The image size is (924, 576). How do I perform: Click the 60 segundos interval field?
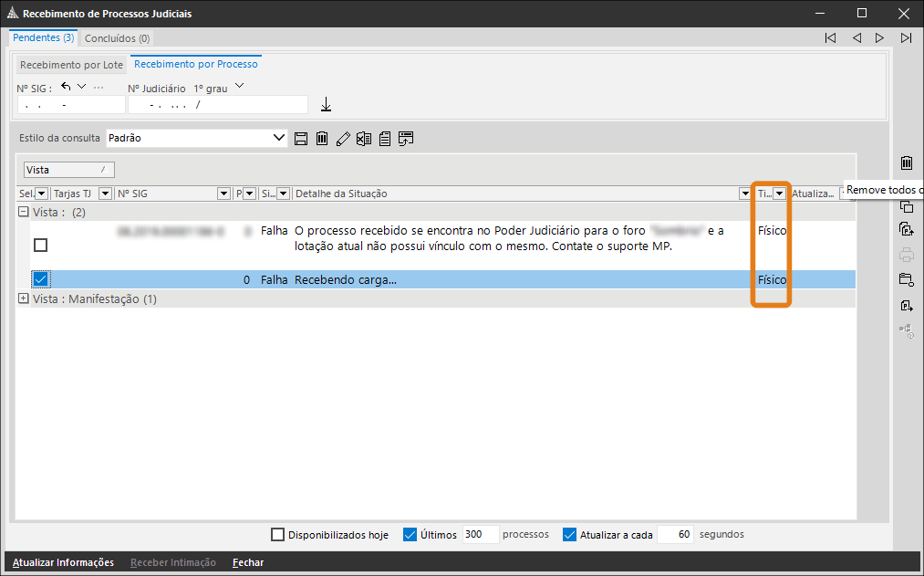coord(675,535)
